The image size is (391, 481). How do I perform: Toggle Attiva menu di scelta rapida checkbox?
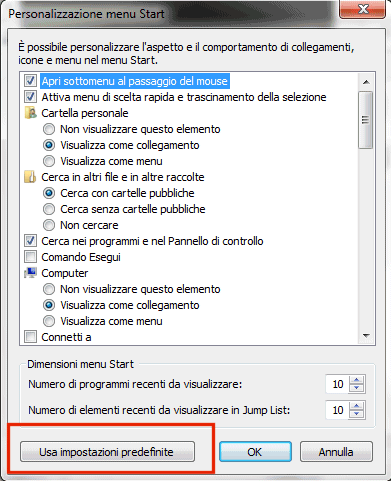coord(30,97)
